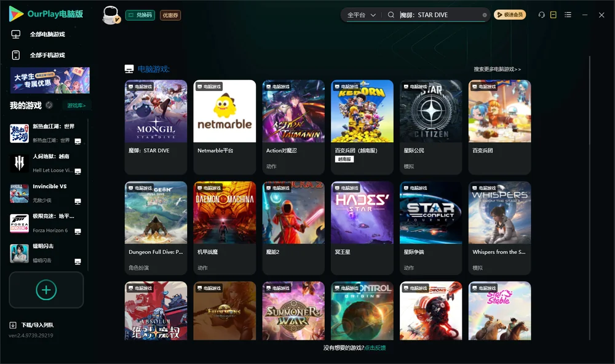Click the yellow bookmark icon in title bar

coord(553,15)
